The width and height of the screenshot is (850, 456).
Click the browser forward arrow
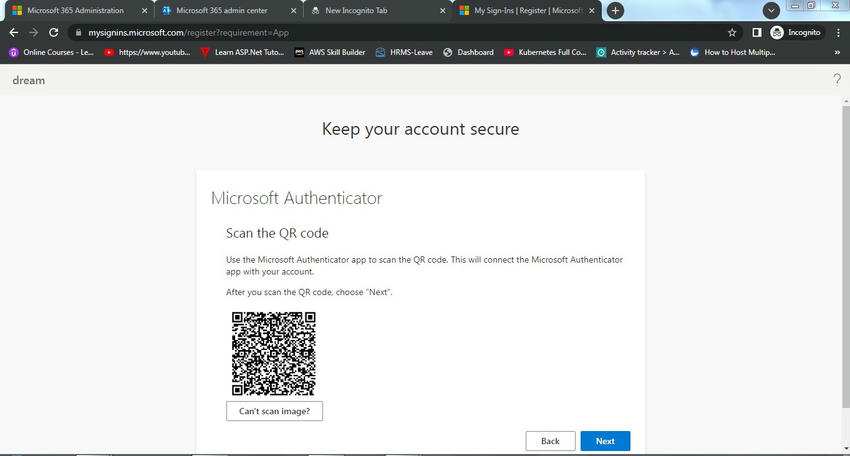tap(34, 33)
